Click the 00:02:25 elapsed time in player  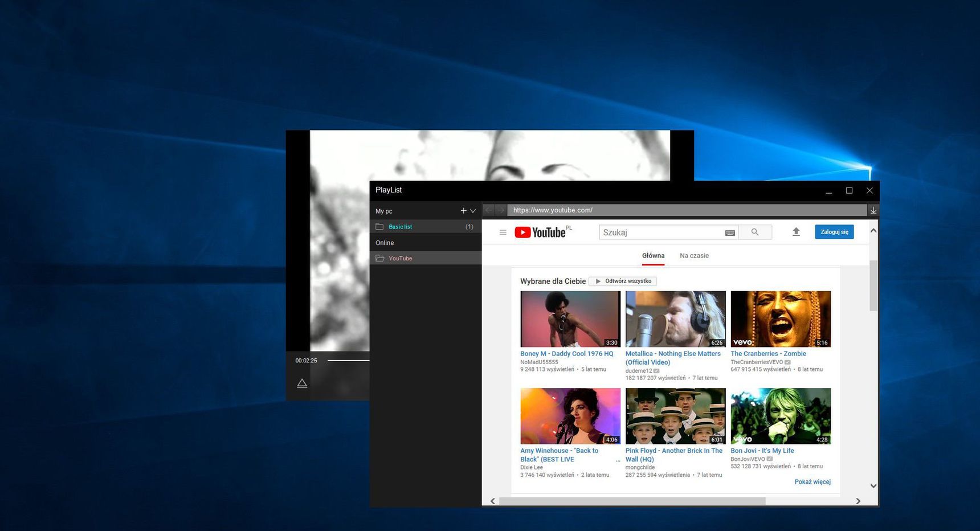pos(306,361)
